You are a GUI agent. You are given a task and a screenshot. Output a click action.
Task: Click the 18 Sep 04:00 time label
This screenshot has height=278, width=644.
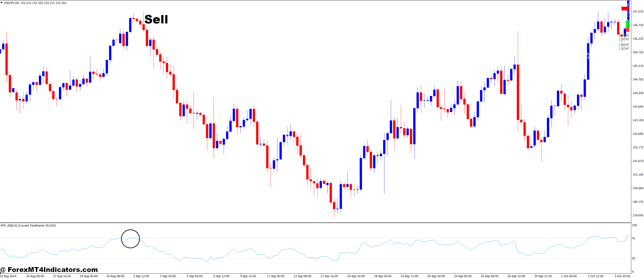(x=382, y=276)
